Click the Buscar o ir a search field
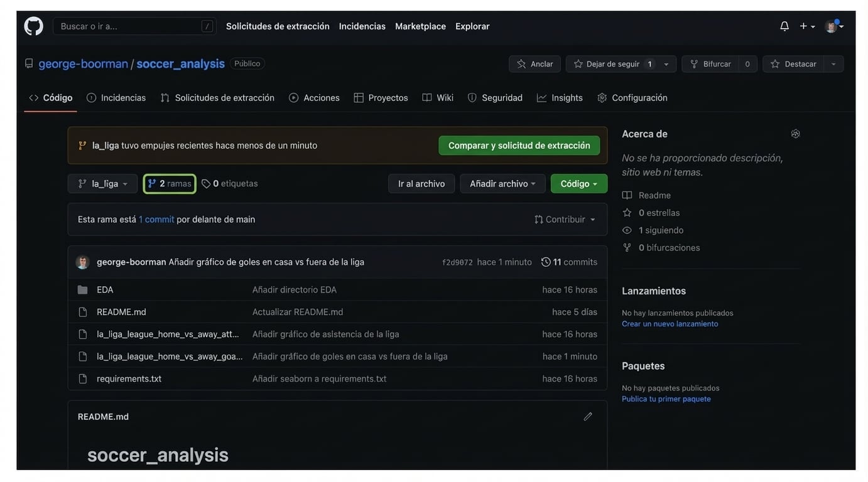Viewport: 868px width, 482px height. [x=129, y=26]
